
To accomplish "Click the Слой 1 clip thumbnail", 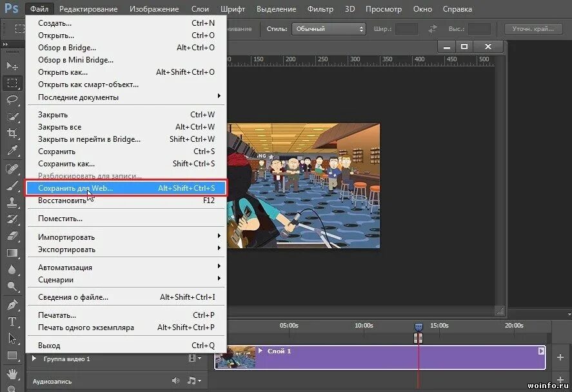I will tap(235, 357).
